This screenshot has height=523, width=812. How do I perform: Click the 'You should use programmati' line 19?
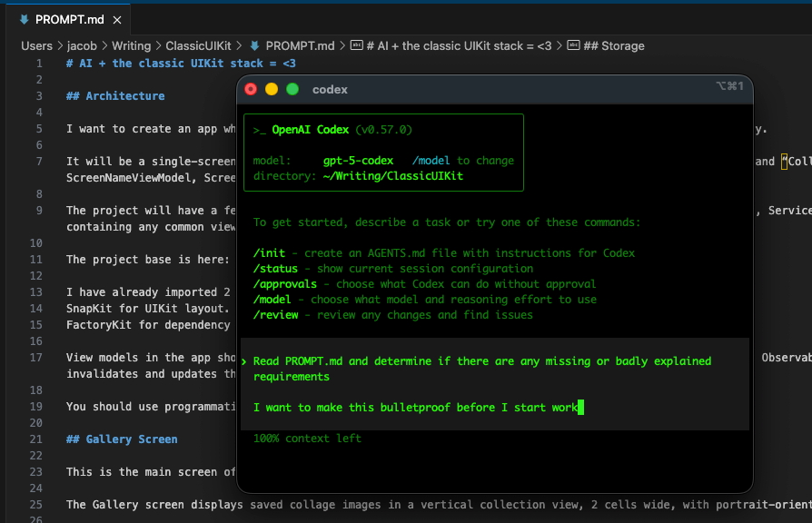151,407
